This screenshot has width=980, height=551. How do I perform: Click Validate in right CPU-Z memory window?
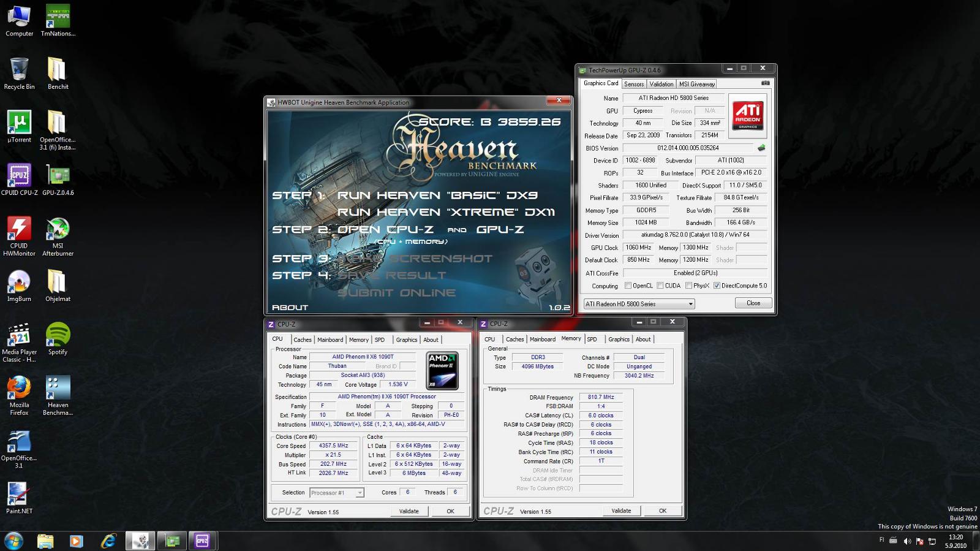tap(621, 511)
